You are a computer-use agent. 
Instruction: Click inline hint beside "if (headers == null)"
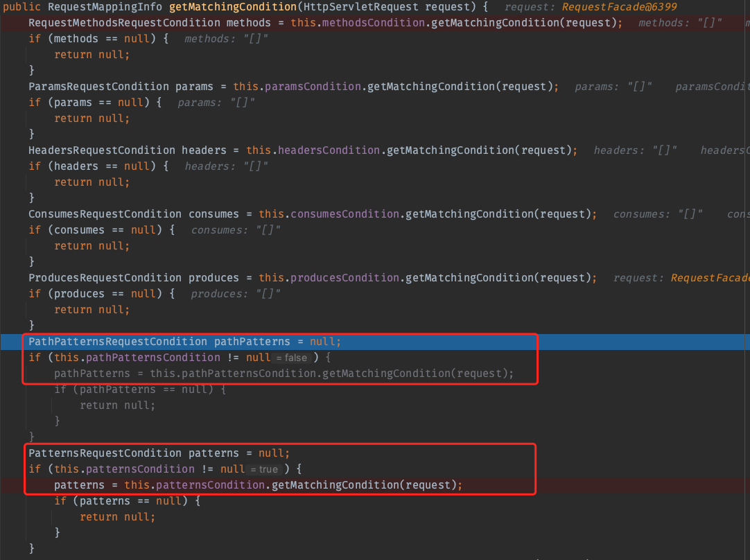226,166
